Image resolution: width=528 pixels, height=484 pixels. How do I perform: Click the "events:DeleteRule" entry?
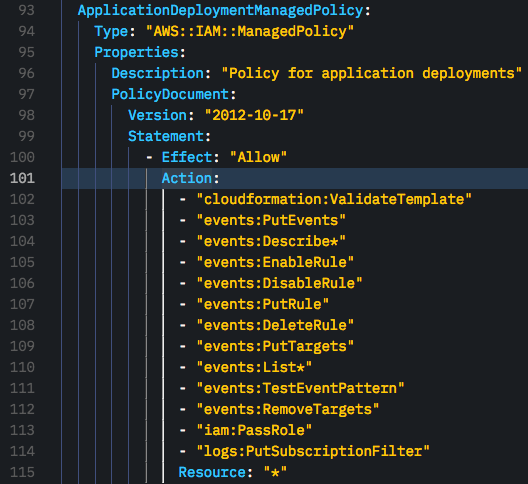point(275,325)
